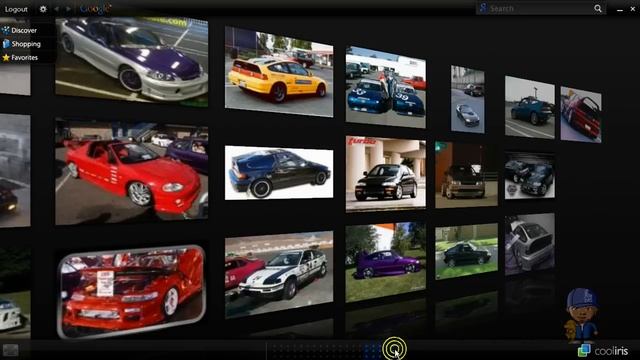The height and width of the screenshot is (360, 640).
Task: Click the Logout button
Action: (16, 9)
